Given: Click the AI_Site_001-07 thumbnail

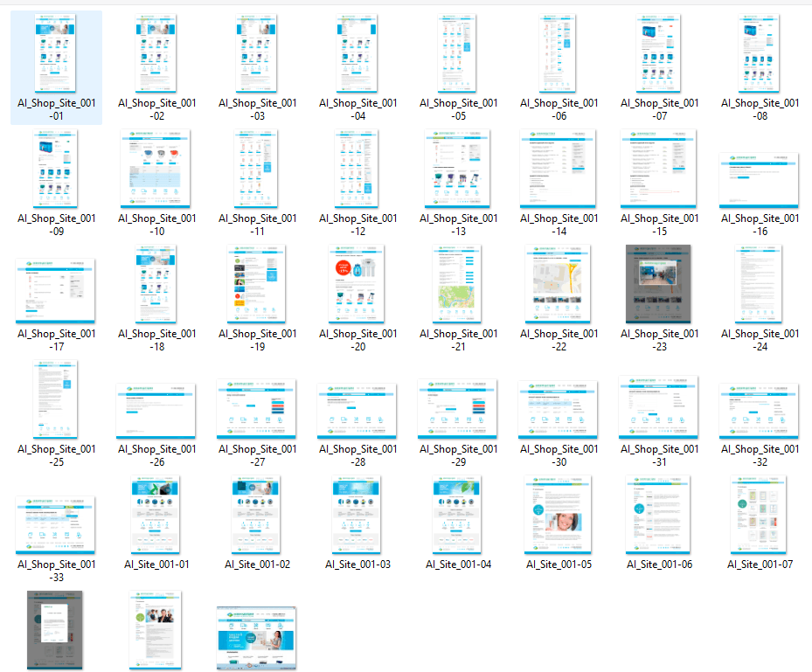Looking at the screenshot, I should click(x=758, y=515).
